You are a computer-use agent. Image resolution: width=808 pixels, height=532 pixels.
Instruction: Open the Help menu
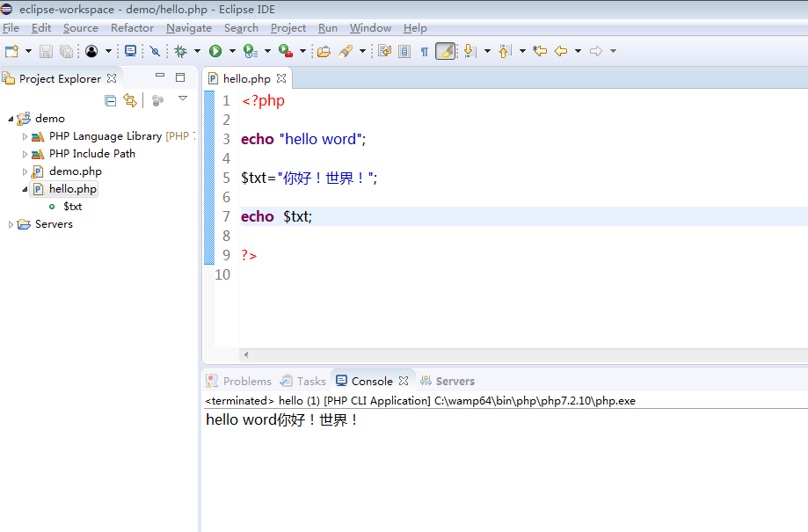[415, 28]
